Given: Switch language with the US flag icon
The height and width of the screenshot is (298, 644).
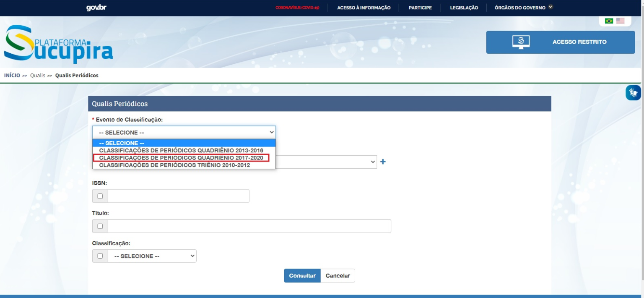Looking at the screenshot, I should (x=620, y=21).
